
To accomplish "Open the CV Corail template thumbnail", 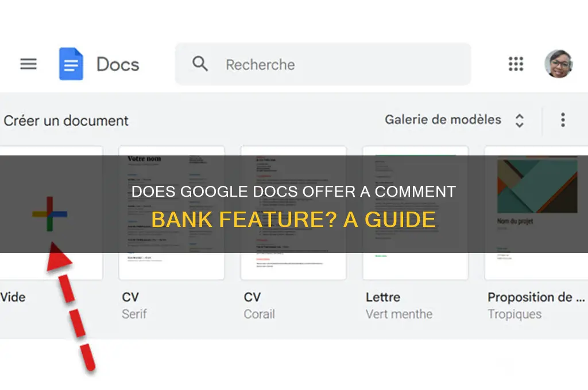I will pos(293,213).
